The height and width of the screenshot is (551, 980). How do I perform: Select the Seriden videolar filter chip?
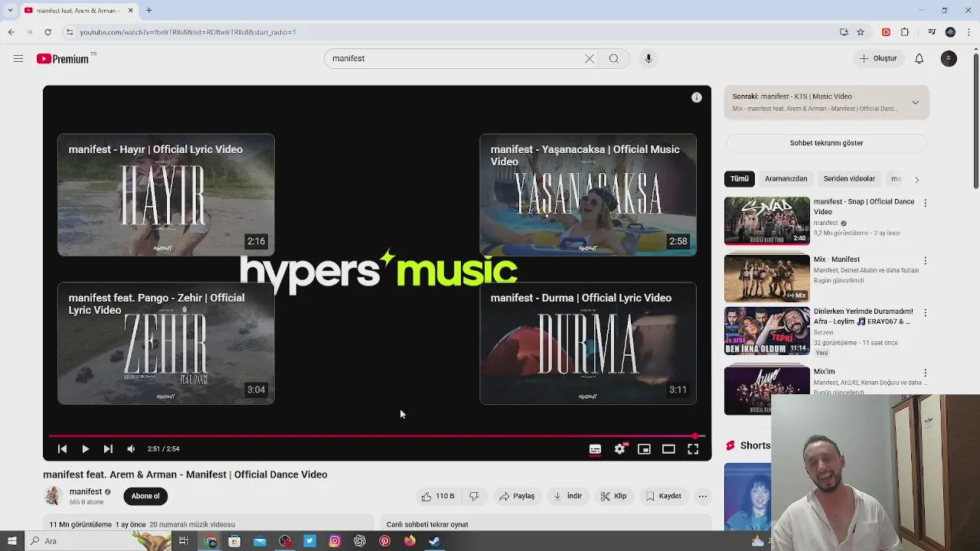point(849,179)
